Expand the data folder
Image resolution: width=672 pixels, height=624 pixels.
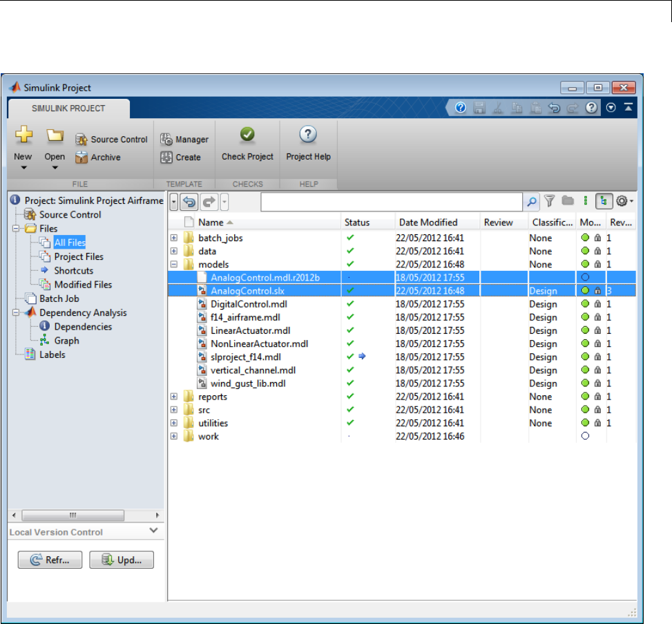(x=173, y=251)
